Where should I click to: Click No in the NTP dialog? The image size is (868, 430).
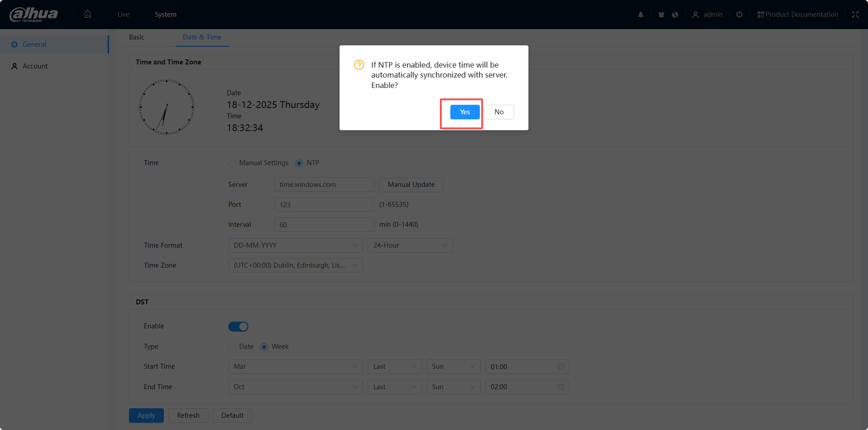(x=498, y=112)
